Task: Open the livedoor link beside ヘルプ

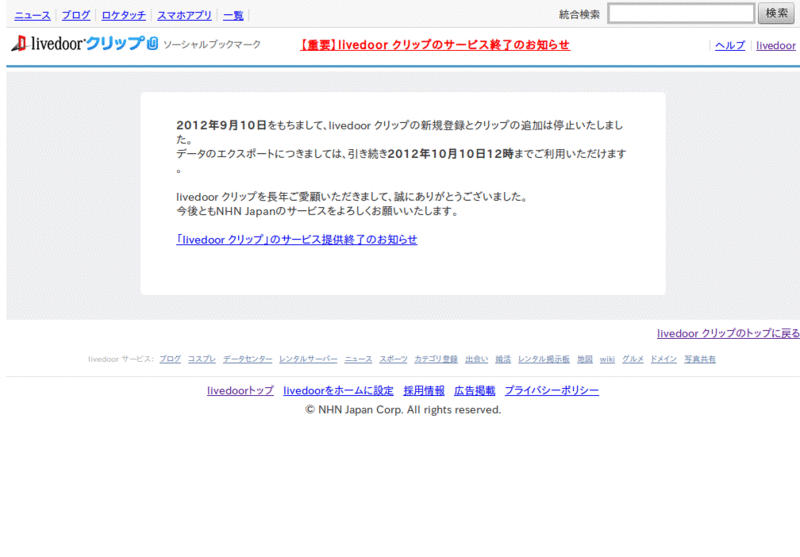Action: pos(776,45)
